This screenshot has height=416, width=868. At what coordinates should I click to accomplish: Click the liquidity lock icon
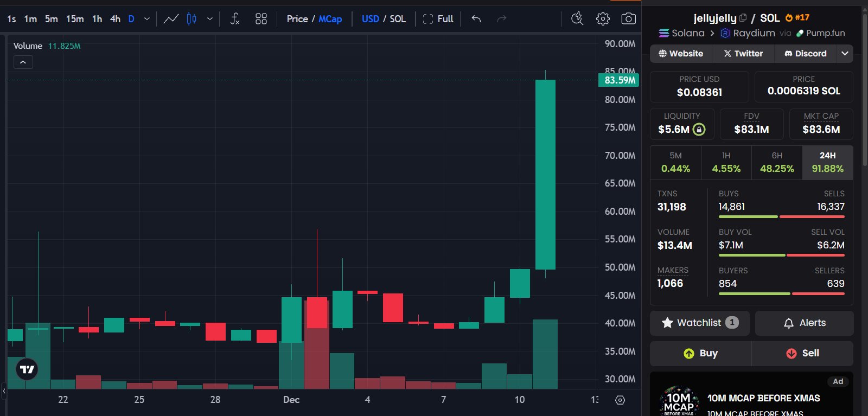click(699, 129)
